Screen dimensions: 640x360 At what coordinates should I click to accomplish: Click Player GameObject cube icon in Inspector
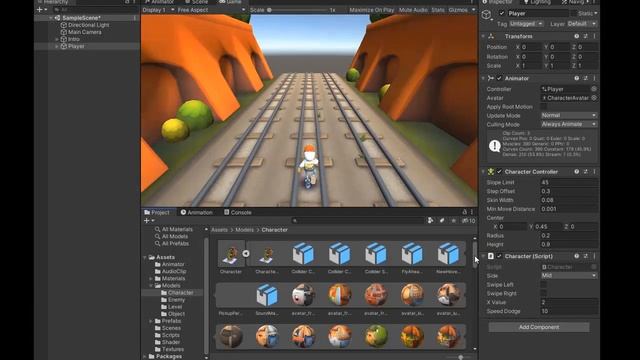pos(487,15)
